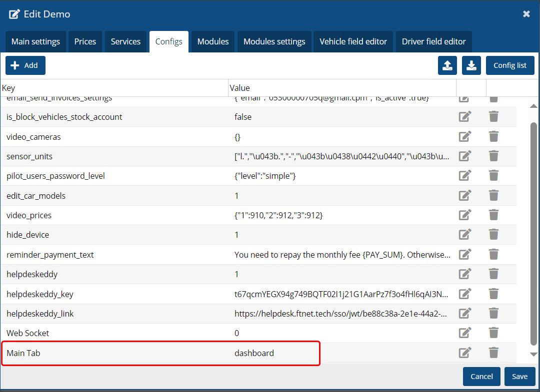
Task: Save the Demo changes
Action: point(519,377)
